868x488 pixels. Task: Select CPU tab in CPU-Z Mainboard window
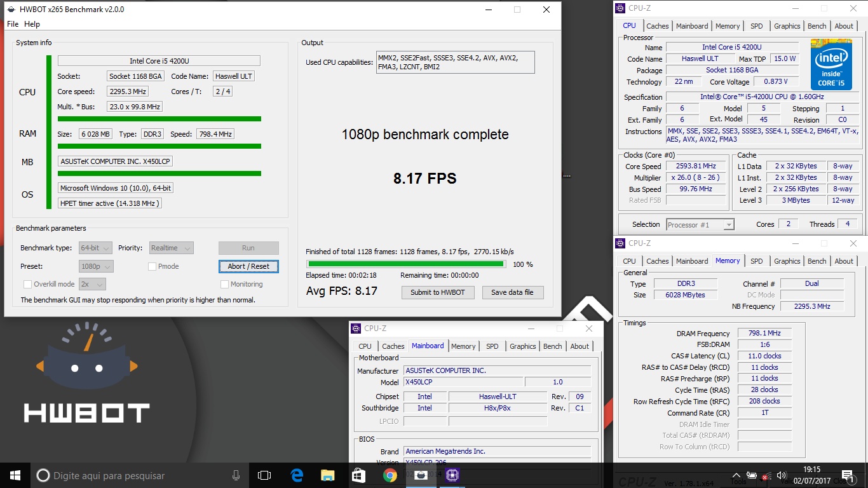pos(365,346)
